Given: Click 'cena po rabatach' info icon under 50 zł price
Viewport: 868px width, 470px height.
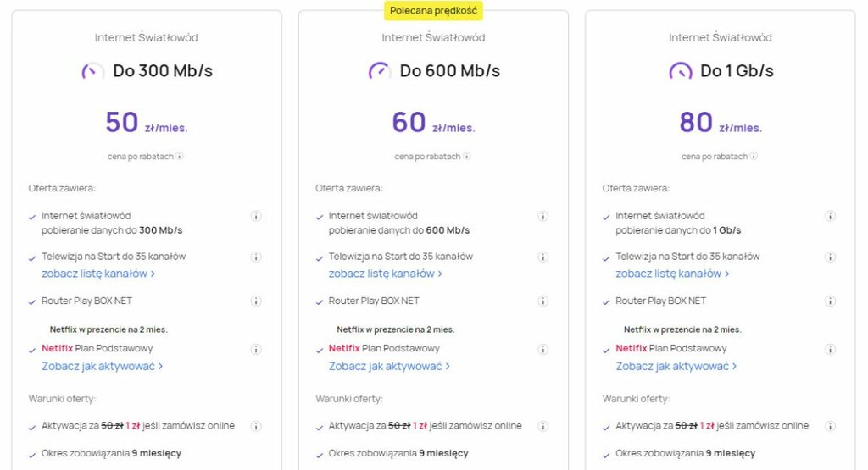Looking at the screenshot, I should coord(180,156).
